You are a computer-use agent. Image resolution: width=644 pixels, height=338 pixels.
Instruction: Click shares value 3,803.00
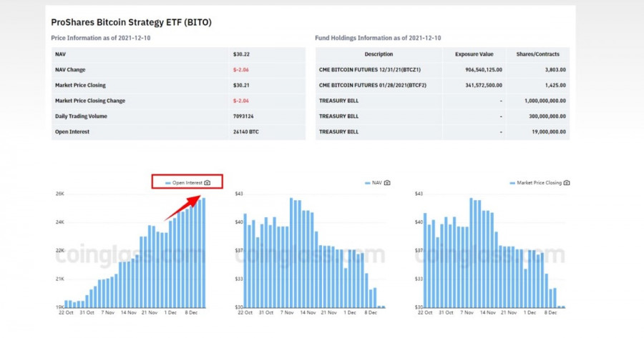click(555, 70)
